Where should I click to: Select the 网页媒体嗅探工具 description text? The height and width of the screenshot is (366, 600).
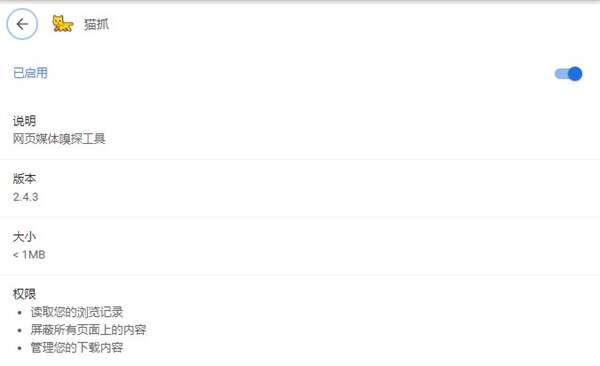click(x=59, y=139)
